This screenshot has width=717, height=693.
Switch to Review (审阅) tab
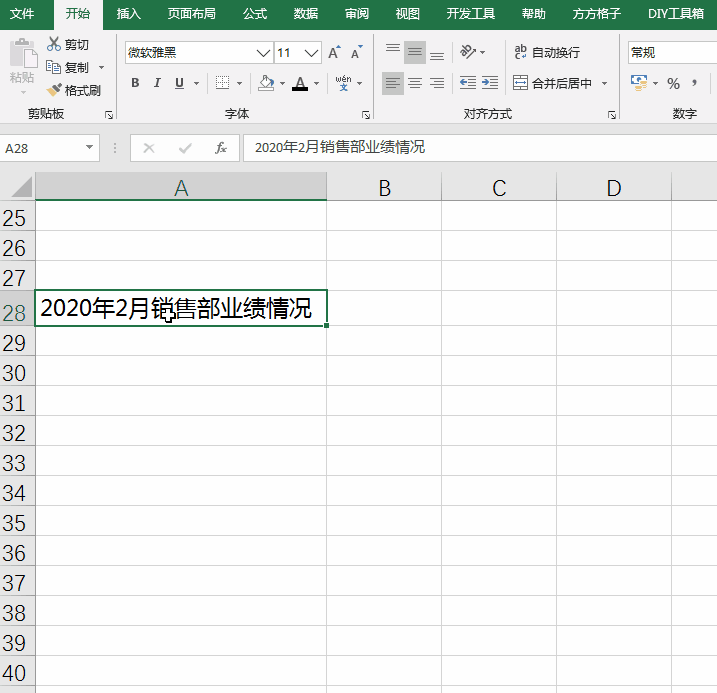[x=357, y=14]
